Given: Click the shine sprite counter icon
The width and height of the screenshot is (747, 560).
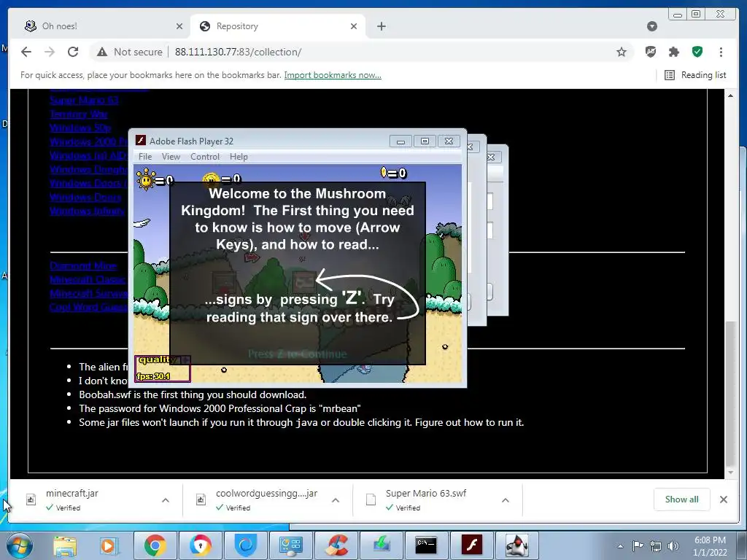Looking at the screenshot, I should pos(146,179).
